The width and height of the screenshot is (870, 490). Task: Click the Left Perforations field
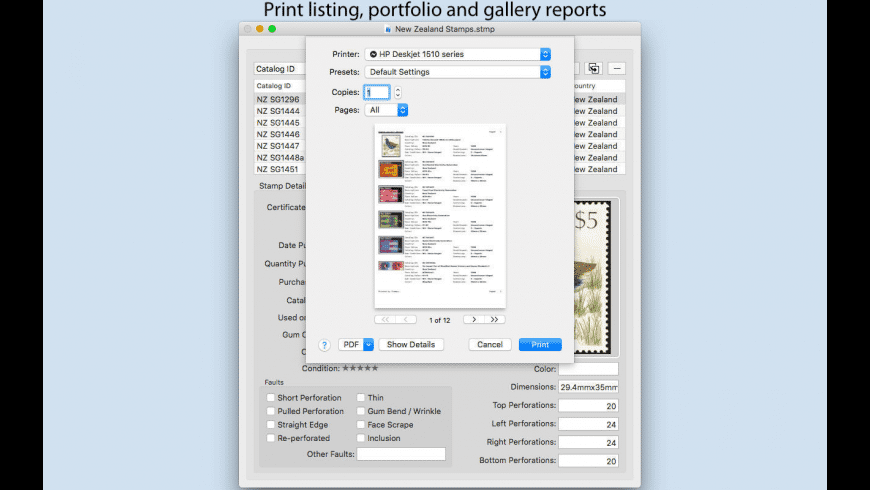coord(589,424)
